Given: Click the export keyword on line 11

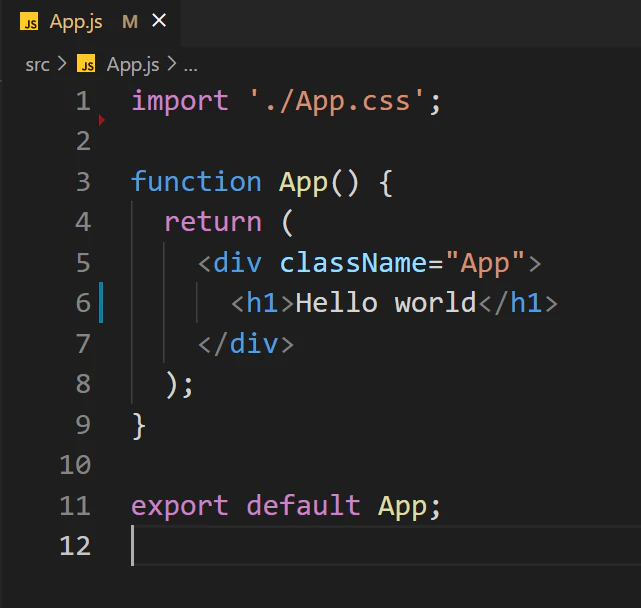Looking at the screenshot, I should (x=180, y=506).
